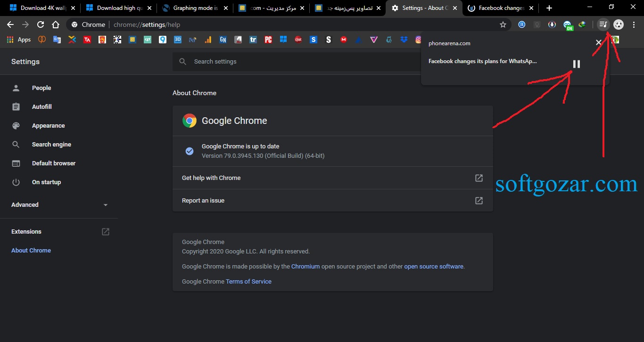Image resolution: width=644 pixels, height=342 pixels.
Task: Go back to previous page
Action: (x=10, y=24)
